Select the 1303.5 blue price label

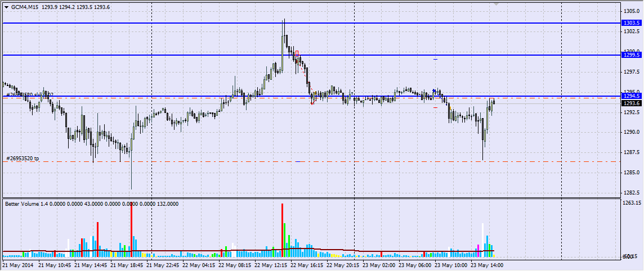(632, 23)
